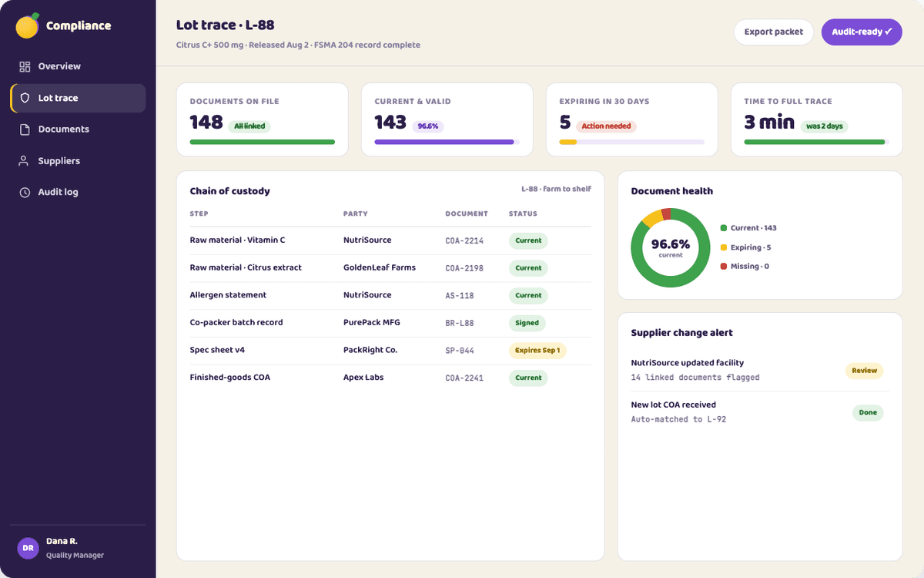Click the Dana R. profile name

click(62, 541)
